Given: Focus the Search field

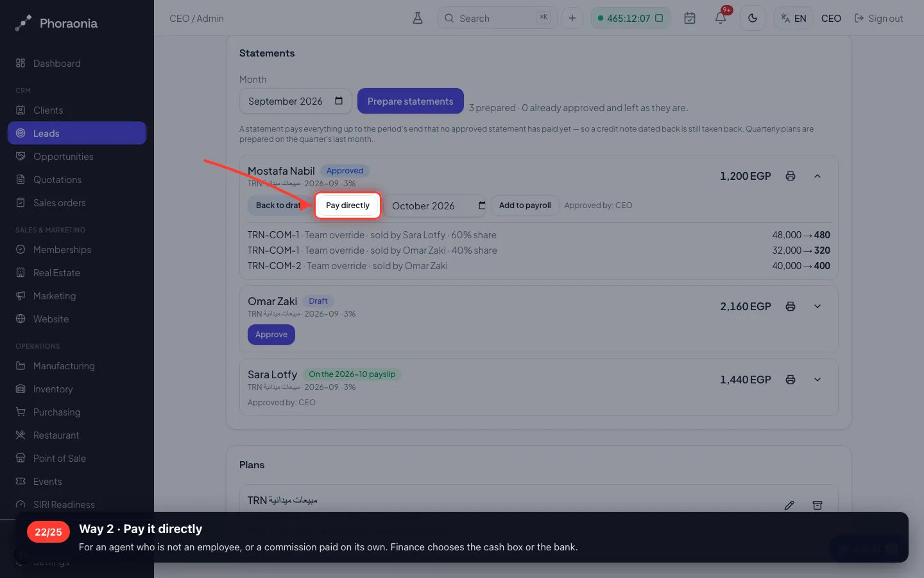Looking at the screenshot, I should [497, 18].
